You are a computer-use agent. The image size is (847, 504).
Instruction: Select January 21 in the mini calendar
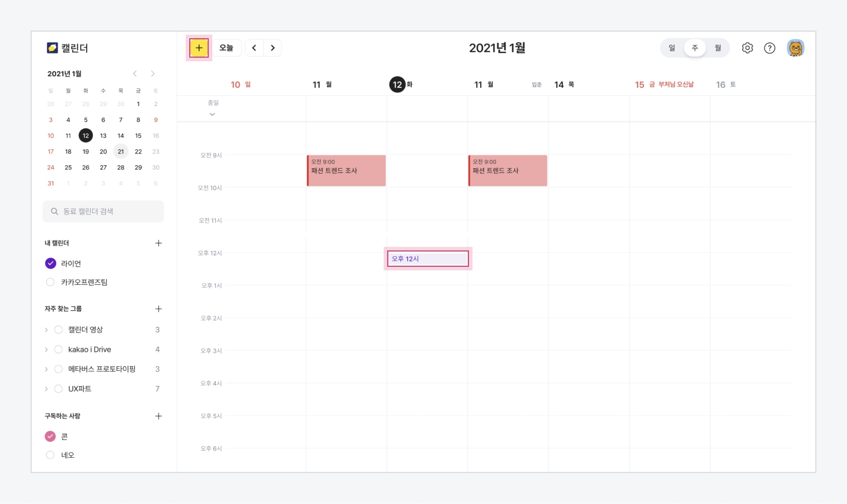point(120,152)
